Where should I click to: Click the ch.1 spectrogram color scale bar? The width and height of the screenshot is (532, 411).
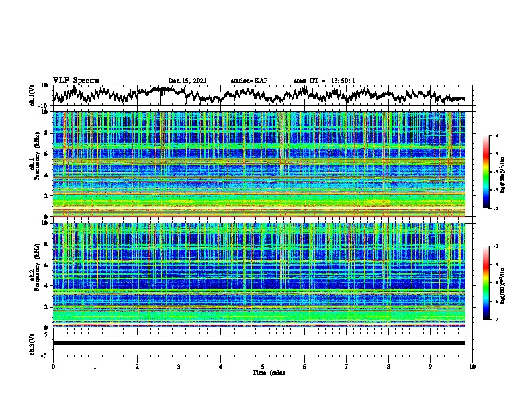(486, 172)
